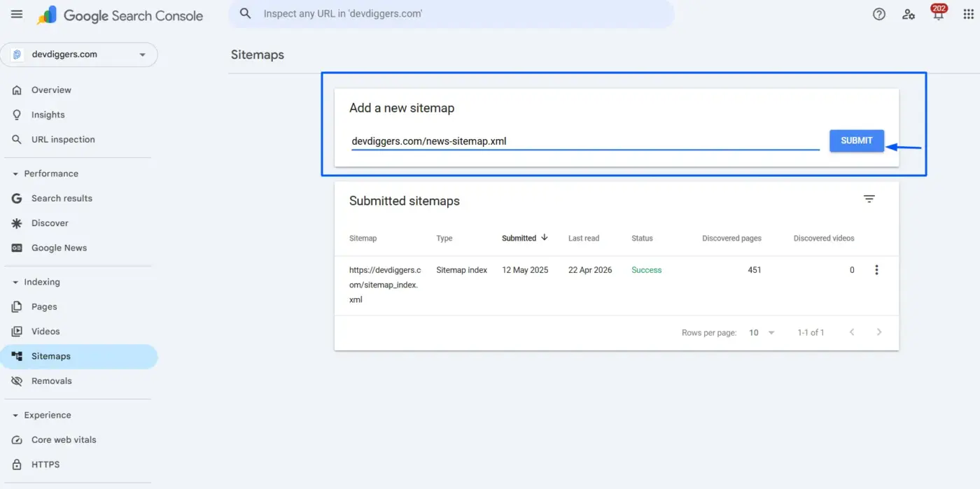
Task: Open the devdiggers.com property selector dropdown
Action: 79,55
